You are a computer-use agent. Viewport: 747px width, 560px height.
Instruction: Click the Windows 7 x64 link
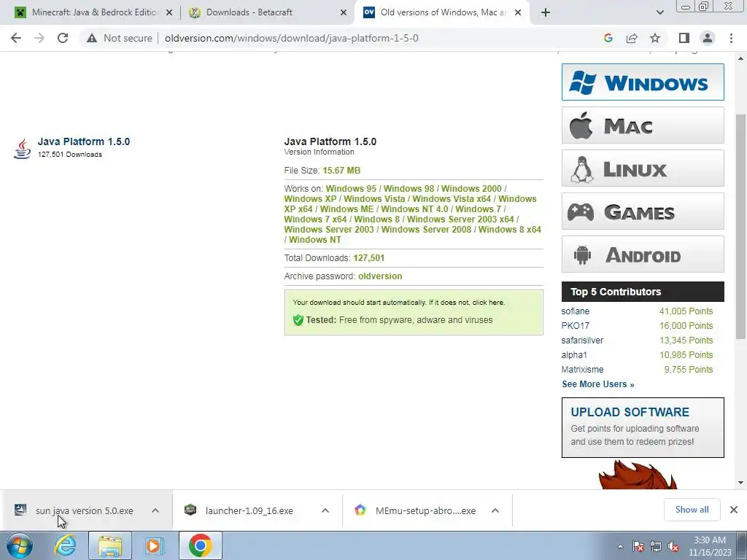315,219
